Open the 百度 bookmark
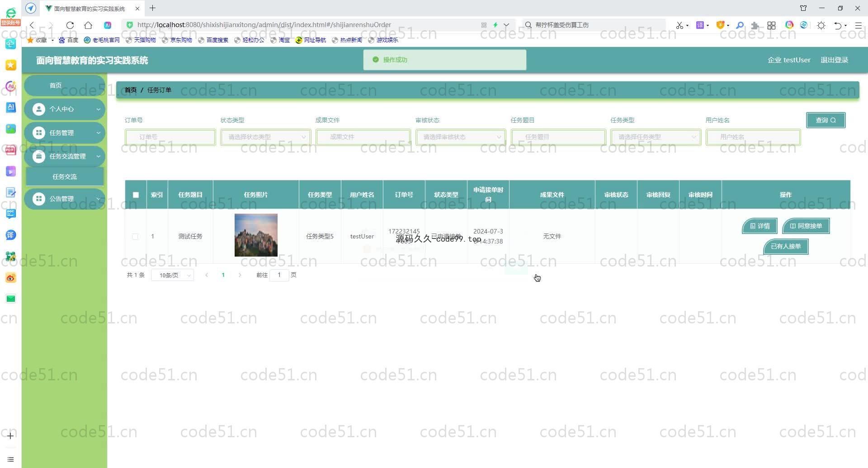Image resolution: width=868 pixels, height=468 pixels. [69, 40]
